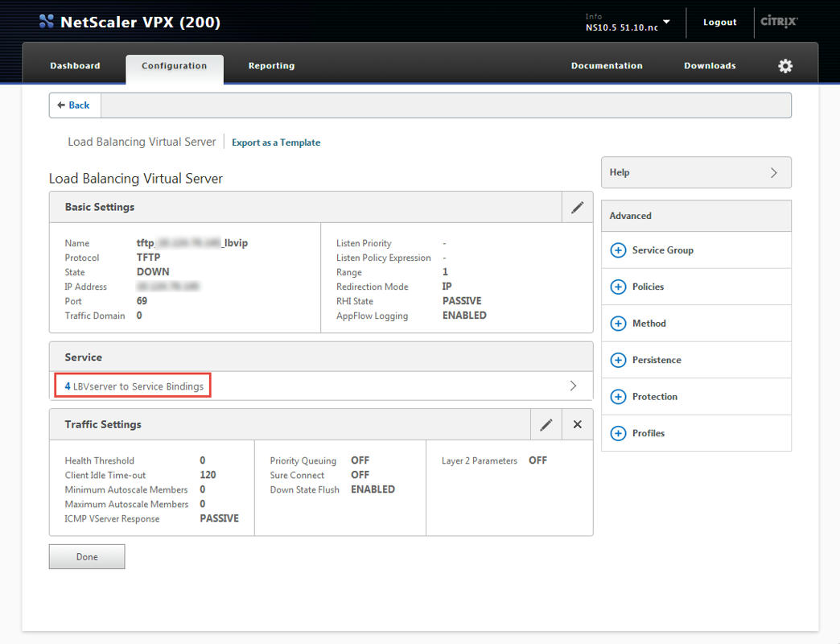Add Protection plus icon

pos(618,397)
